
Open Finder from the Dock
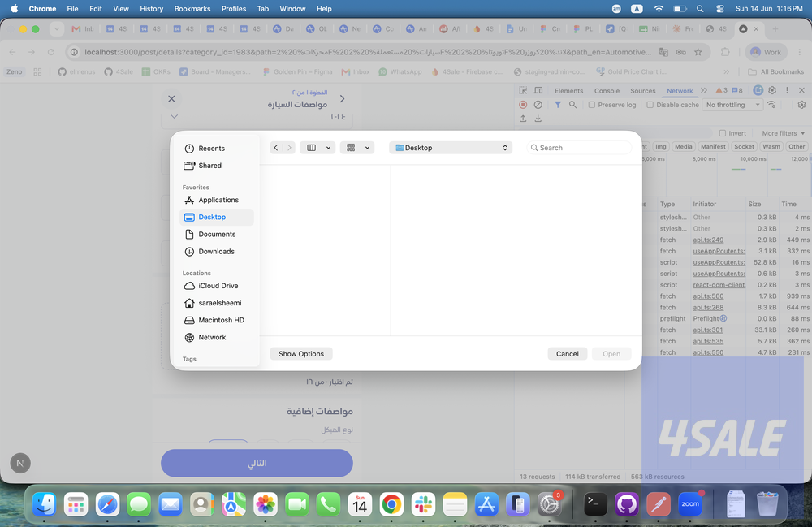(45, 504)
